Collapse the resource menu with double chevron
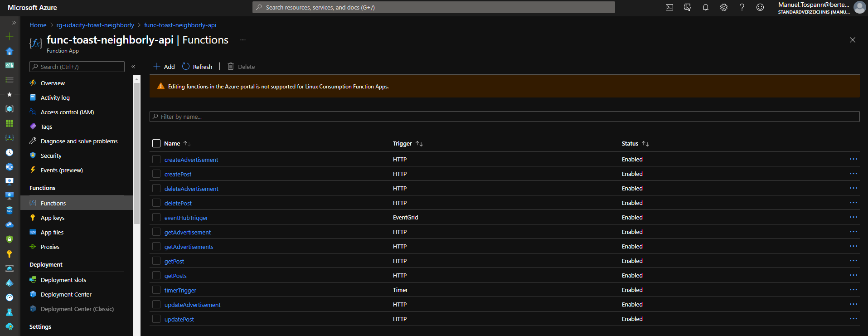Image resolution: width=868 pixels, height=336 pixels. click(x=133, y=67)
